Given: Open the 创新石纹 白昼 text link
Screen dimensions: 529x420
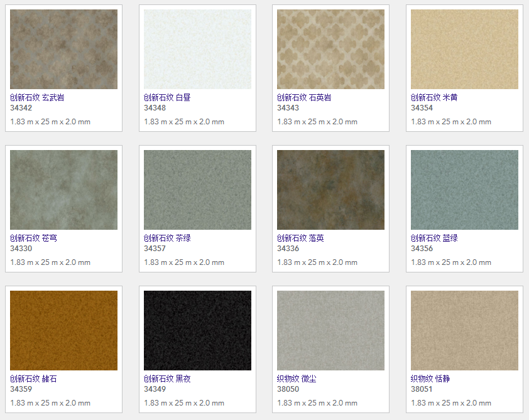Looking at the screenshot, I should pos(167,97).
